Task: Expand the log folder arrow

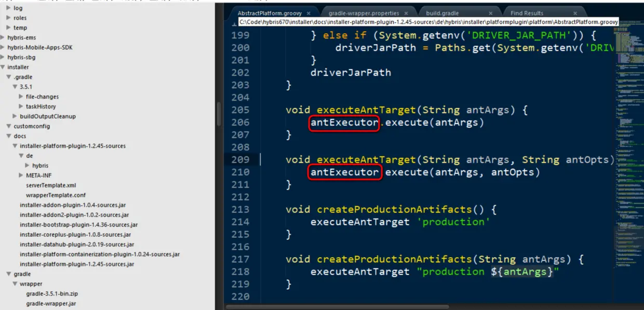Action: point(8,8)
